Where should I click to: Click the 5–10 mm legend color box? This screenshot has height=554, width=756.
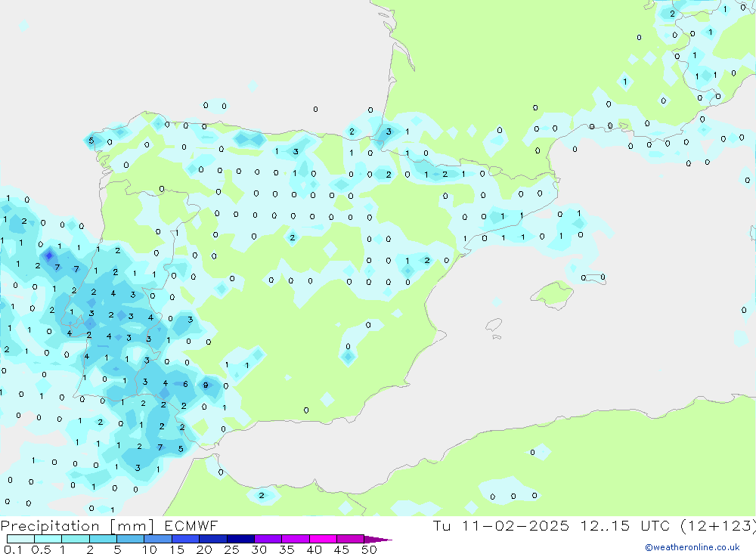tap(131, 539)
